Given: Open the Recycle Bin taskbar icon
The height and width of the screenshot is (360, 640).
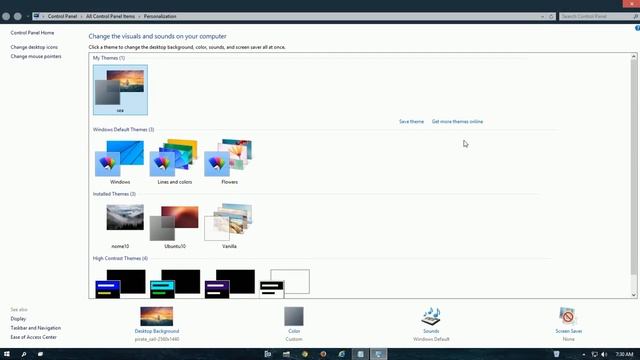Looking at the screenshot, I should [x=556, y=354].
